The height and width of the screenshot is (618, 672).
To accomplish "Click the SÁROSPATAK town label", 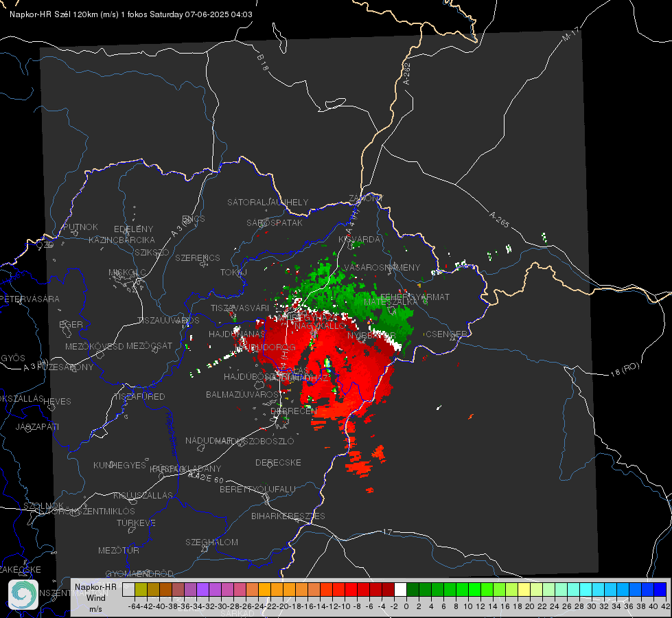I will pyautogui.click(x=275, y=222).
